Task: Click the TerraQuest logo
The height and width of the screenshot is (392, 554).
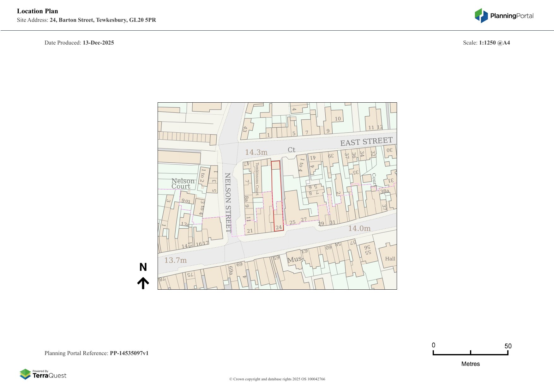Action: click(x=43, y=374)
